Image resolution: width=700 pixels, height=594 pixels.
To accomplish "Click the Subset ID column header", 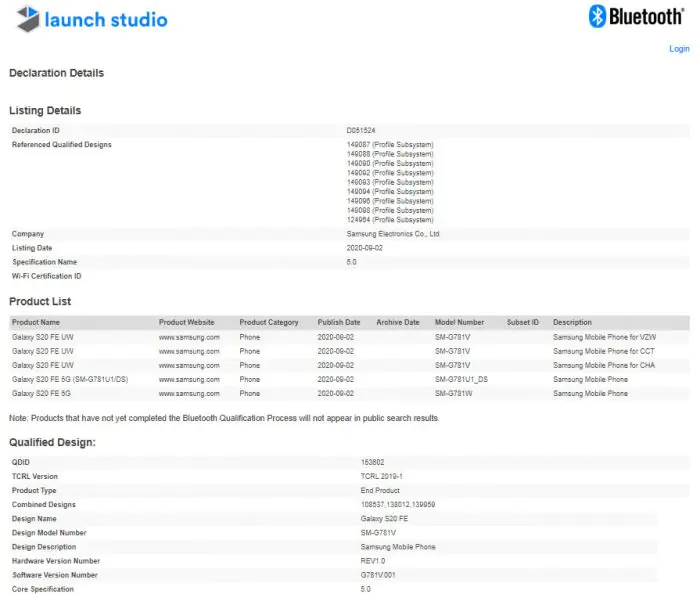I will (x=523, y=322).
